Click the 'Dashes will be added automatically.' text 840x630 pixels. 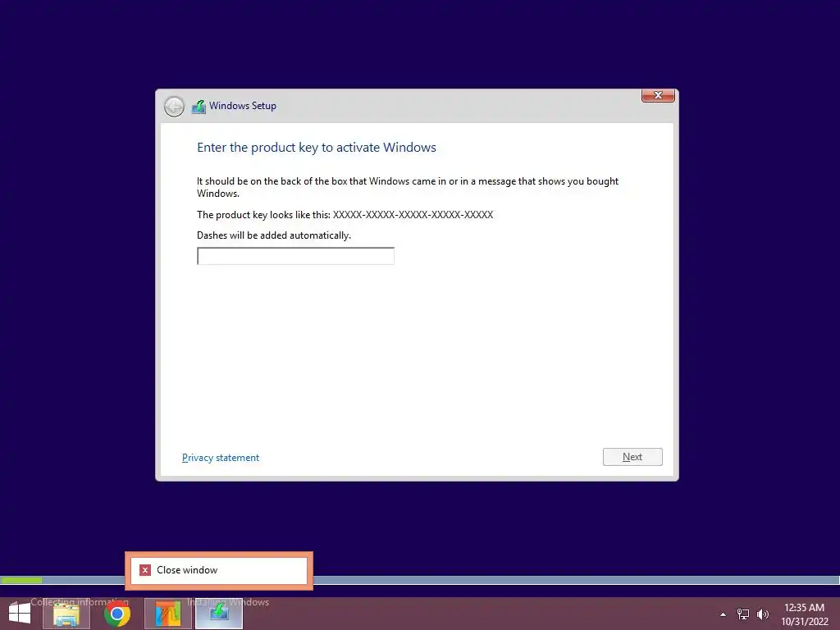click(x=274, y=235)
